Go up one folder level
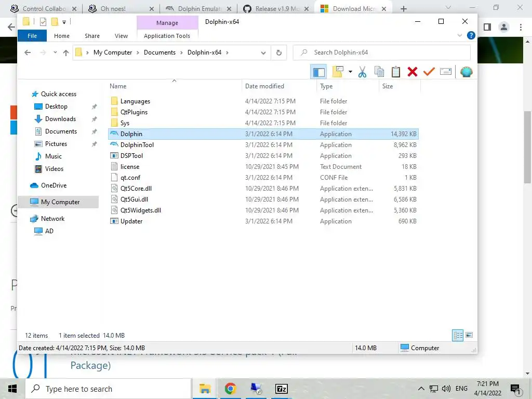Screen dimensions: 532x399 click(x=66, y=52)
